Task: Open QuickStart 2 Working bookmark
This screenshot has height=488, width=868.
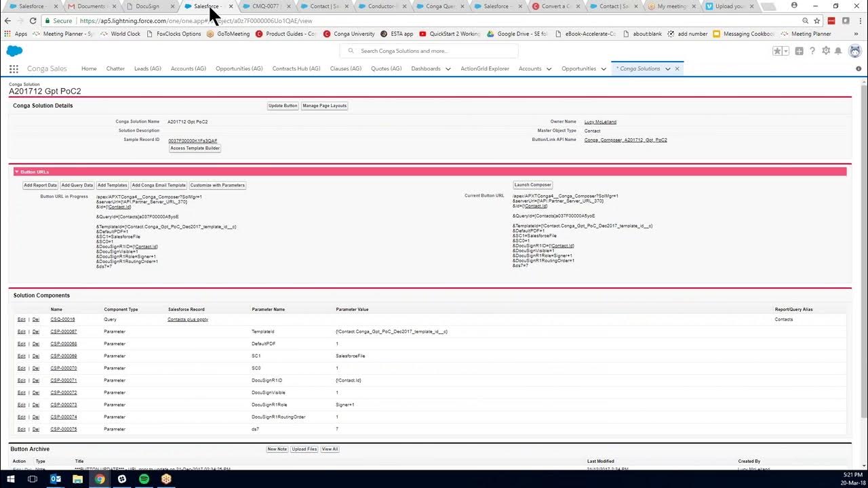Action: [x=450, y=34]
